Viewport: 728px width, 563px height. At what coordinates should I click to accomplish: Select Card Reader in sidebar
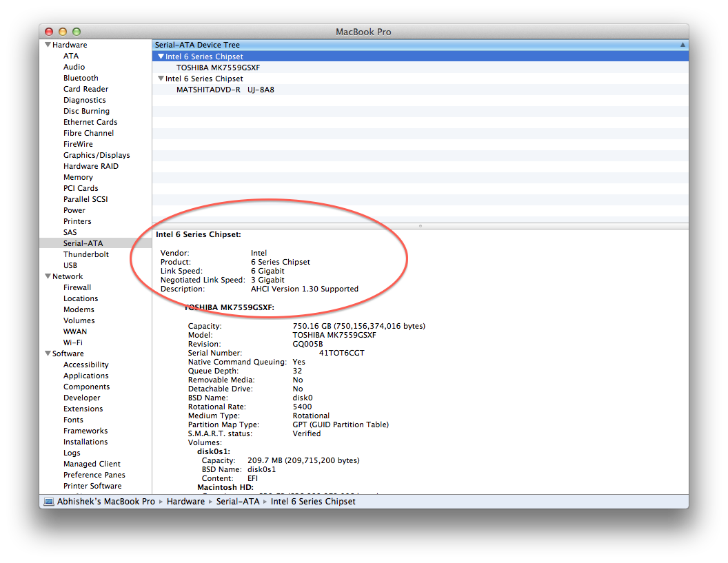tap(86, 89)
